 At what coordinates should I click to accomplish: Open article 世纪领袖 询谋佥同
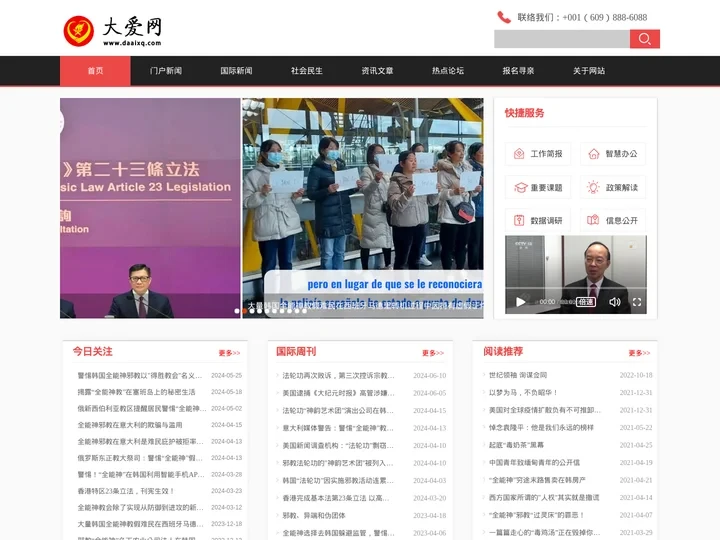(518, 375)
